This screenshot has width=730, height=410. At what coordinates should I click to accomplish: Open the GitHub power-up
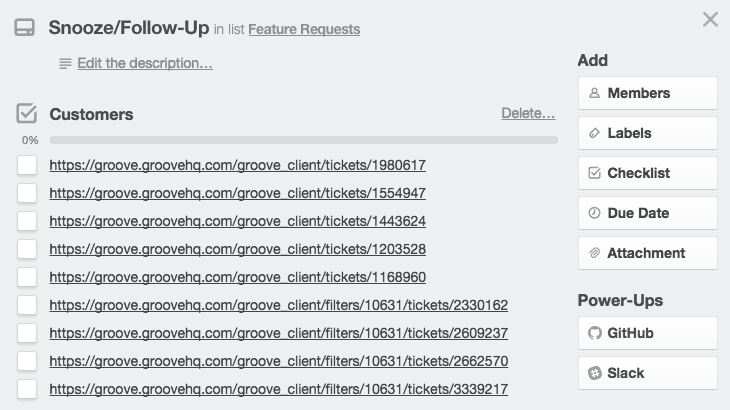pos(647,333)
